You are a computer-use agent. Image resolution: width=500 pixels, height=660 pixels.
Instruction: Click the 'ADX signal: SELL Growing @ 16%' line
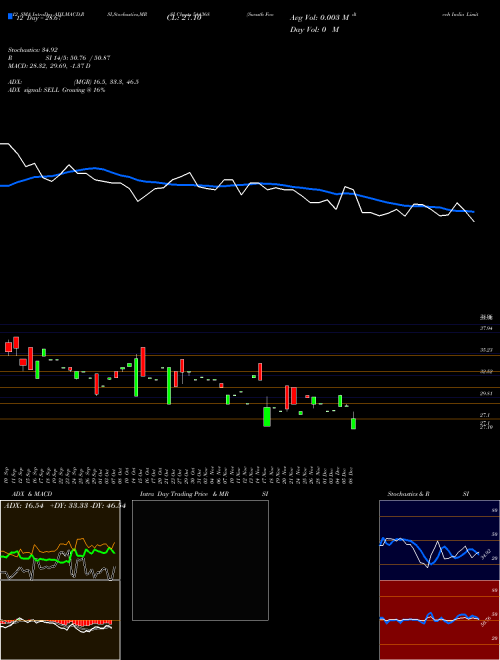(x=56, y=90)
